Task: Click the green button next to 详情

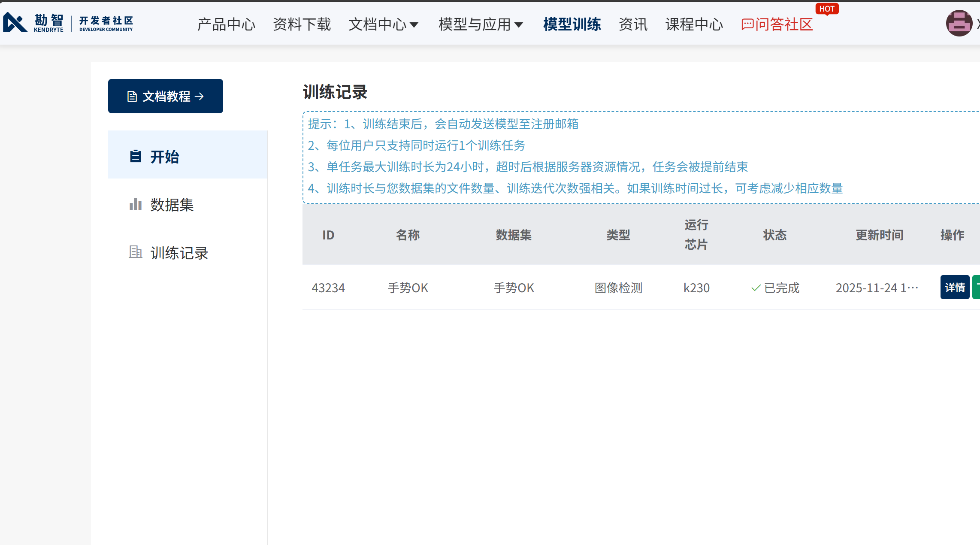Action: click(x=976, y=287)
